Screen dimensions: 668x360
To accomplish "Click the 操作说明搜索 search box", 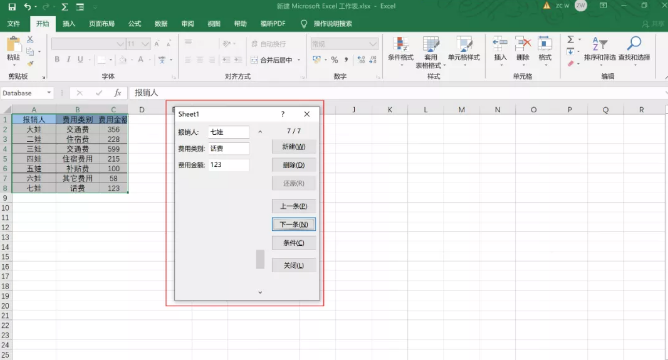I will (x=333, y=24).
